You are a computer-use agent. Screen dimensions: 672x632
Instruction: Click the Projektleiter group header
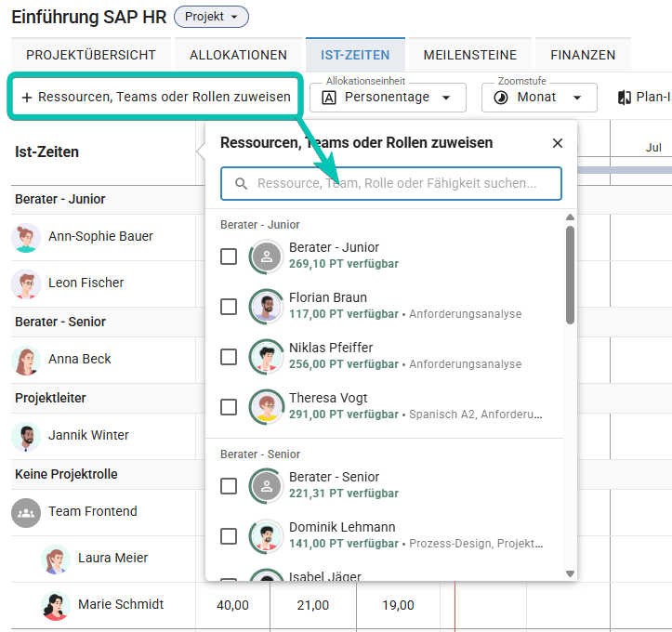tap(108, 399)
